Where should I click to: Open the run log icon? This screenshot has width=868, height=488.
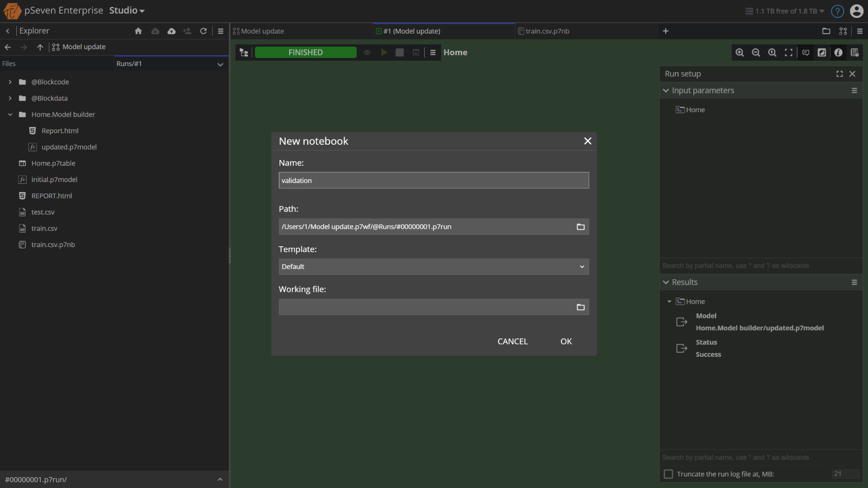click(x=855, y=52)
